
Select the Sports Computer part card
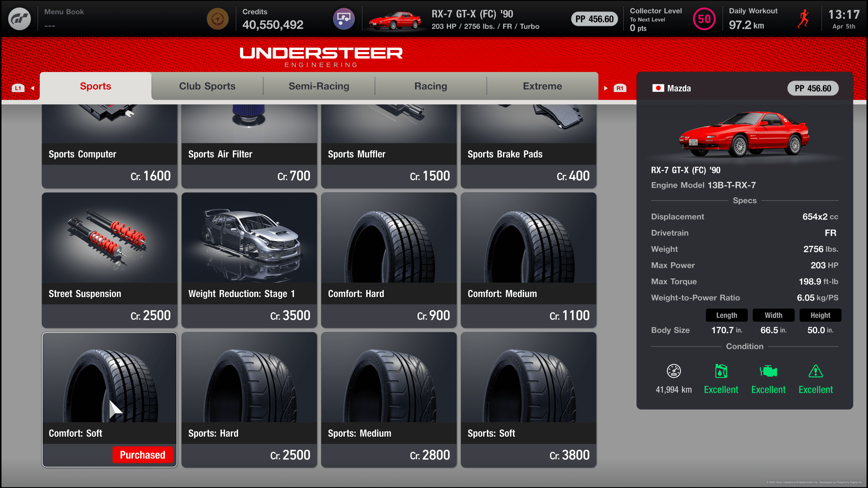(x=109, y=146)
